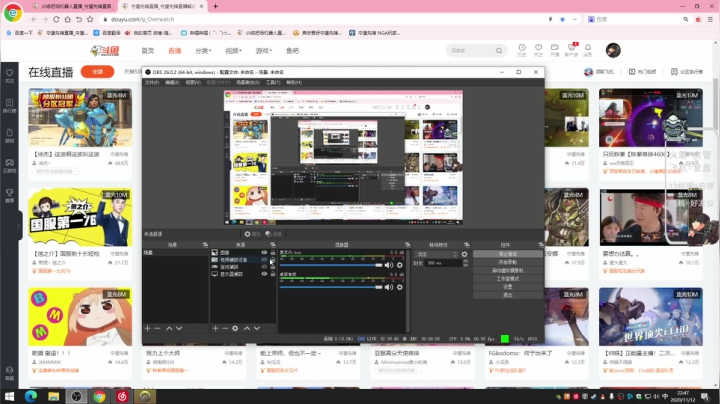
Task: Remove scene with the minus icon in Scenes panel
Action: click(x=158, y=328)
